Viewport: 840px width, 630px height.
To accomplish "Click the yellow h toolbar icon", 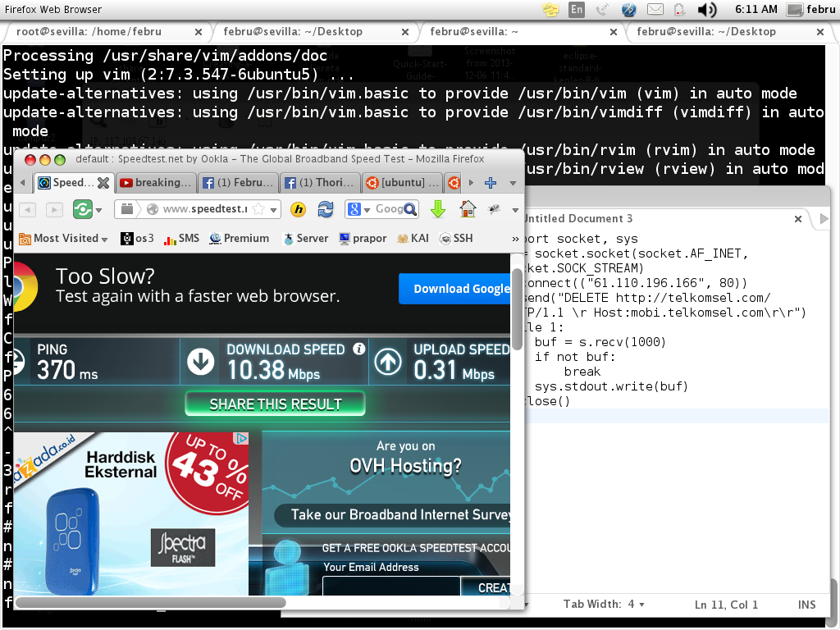I will [299, 209].
